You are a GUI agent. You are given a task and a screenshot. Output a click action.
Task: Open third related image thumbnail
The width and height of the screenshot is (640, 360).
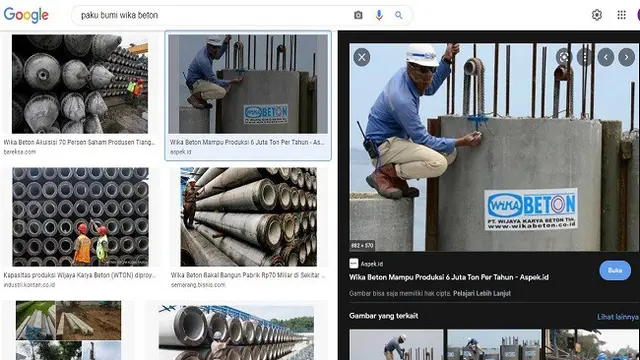pyautogui.click(x=592, y=344)
